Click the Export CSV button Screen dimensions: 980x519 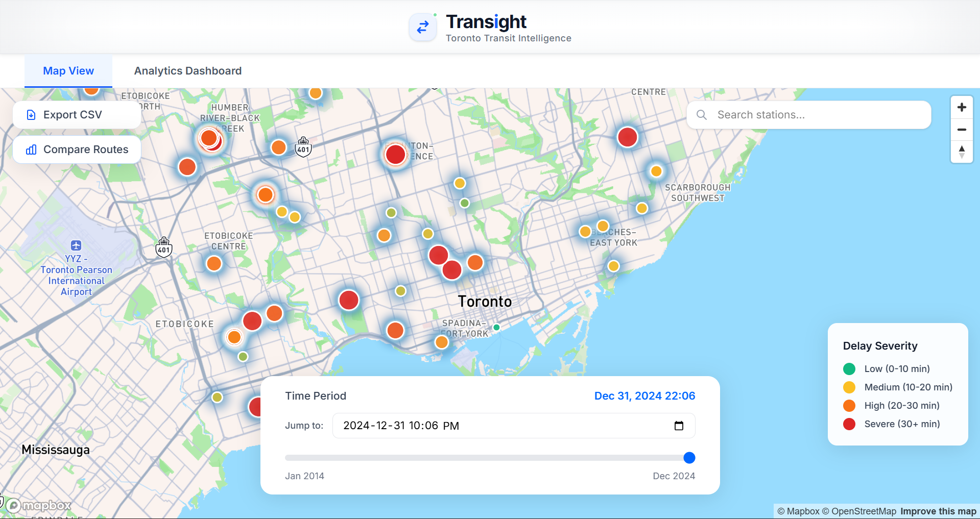click(x=77, y=115)
